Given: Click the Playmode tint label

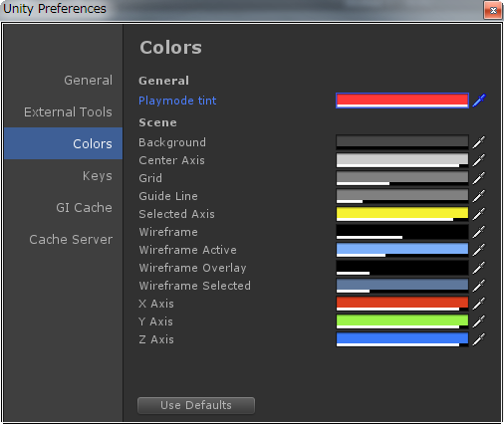Looking at the screenshot, I should click(177, 101).
